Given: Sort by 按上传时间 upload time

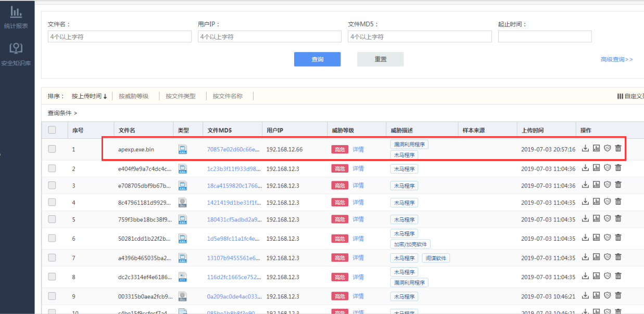Looking at the screenshot, I should click(90, 96).
